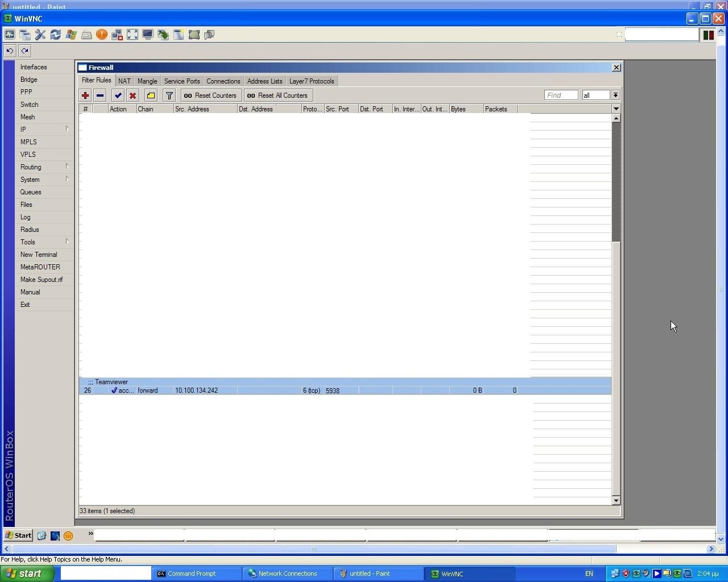Screen dimensions: 728x582
Task: Enable the selected rule with the blue checkmark icon
Action: tap(118, 95)
